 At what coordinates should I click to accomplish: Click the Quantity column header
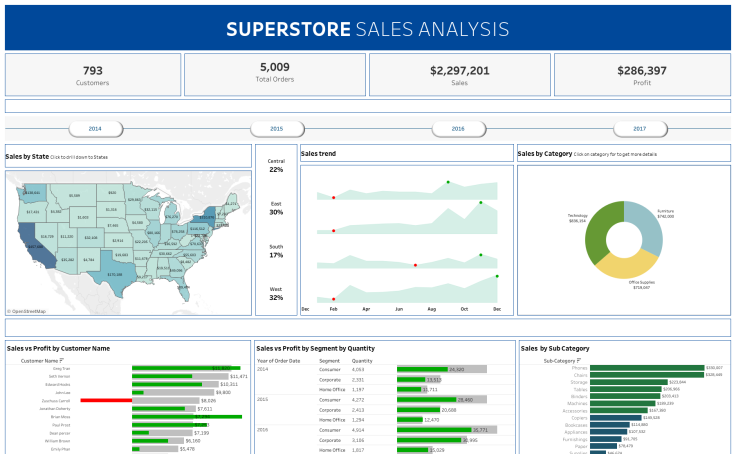(362, 361)
